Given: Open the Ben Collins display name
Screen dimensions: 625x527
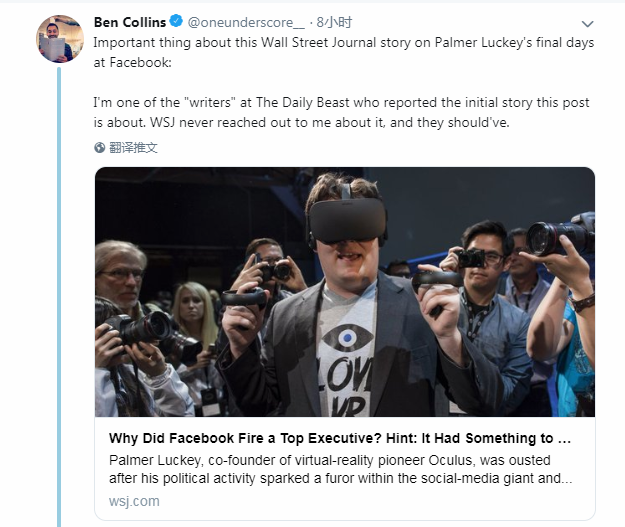Looking at the screenshot, I should pos(129,22).
